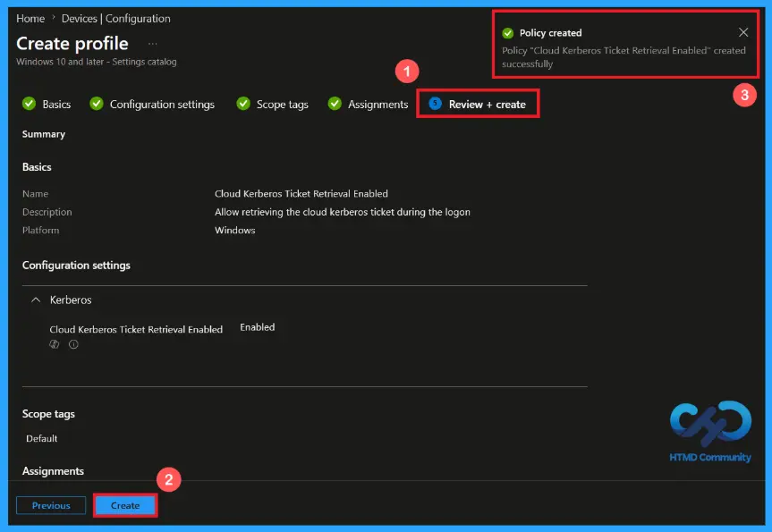Select the Platform value Windows
This screenshot has height=532, width=772.
click(235, 231)
